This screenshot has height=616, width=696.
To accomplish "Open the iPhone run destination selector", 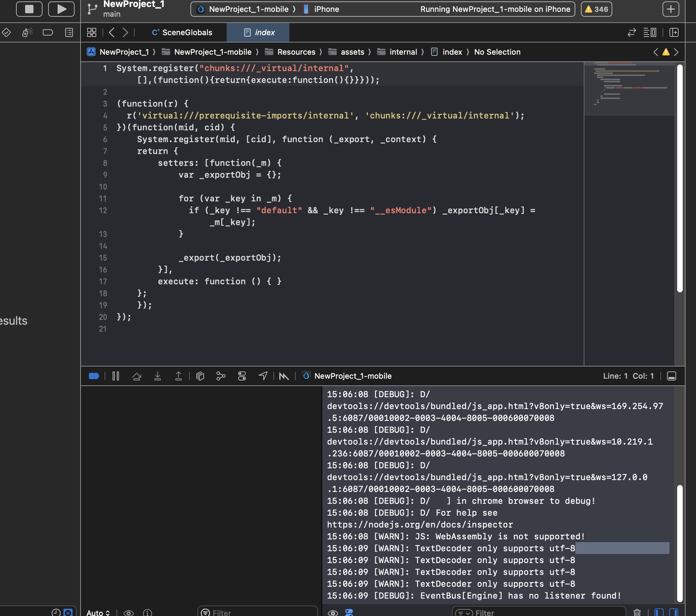I will click(x=326, y=9).
